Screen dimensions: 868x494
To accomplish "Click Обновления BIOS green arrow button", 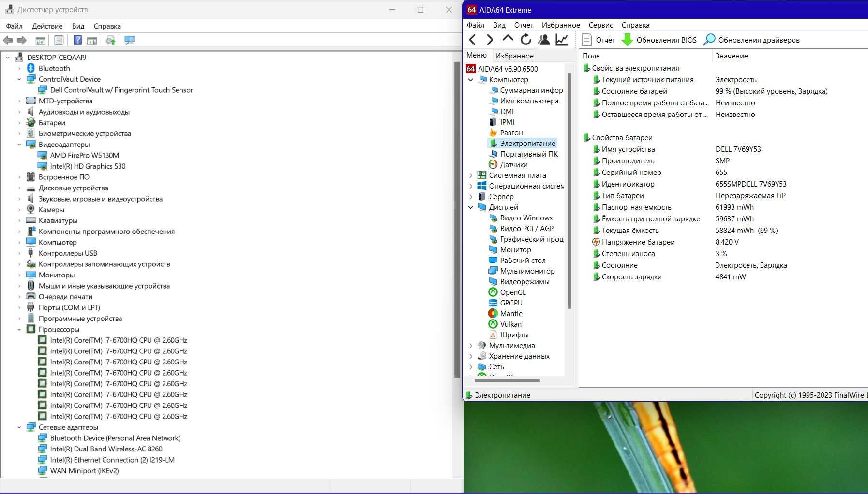I will (659, 40).
